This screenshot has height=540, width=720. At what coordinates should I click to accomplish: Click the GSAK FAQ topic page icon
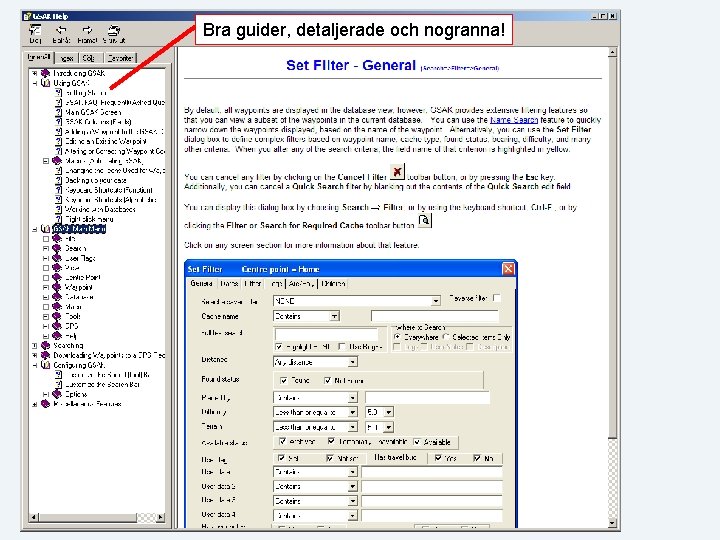(x=58, y=102)
